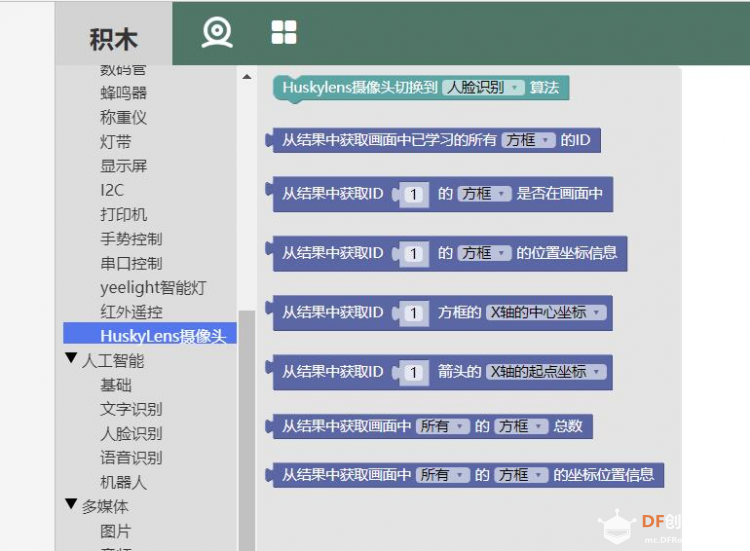Open the 称重仪 category

[123, 117]
